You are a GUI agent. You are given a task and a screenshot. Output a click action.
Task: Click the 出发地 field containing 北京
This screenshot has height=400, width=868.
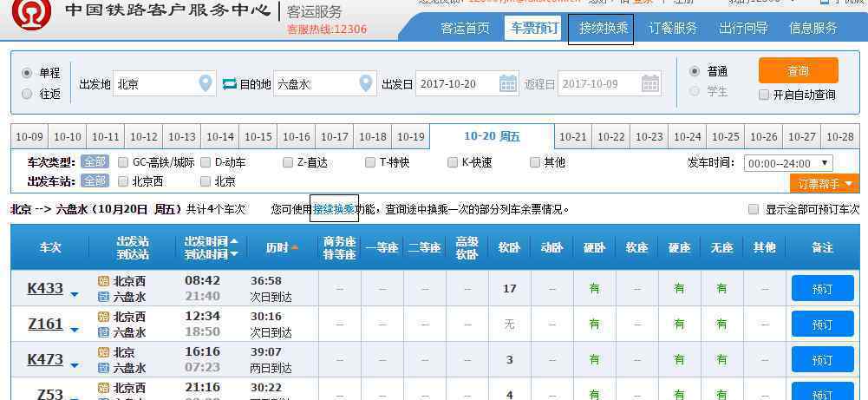(x=164, y=83)
